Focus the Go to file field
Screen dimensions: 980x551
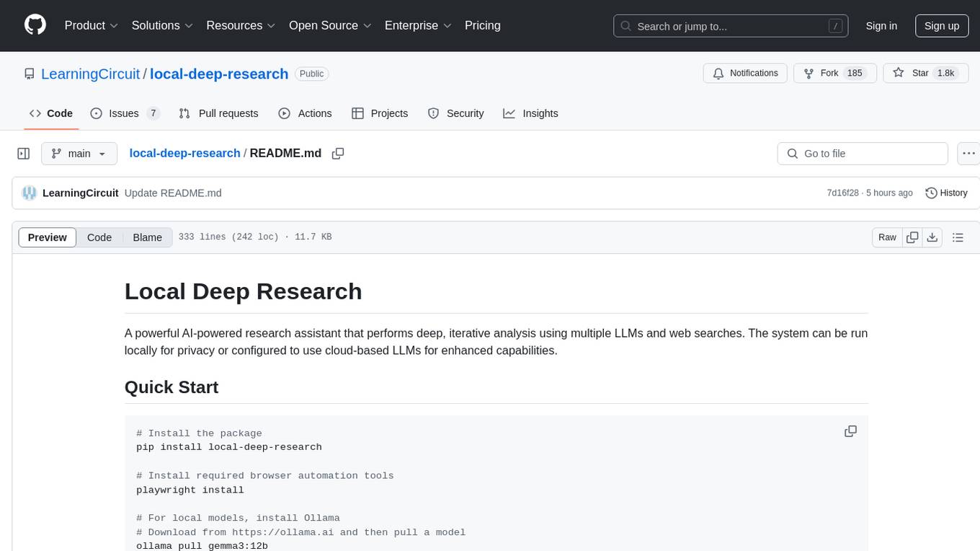pyautogui.click(x=863, y=154)
